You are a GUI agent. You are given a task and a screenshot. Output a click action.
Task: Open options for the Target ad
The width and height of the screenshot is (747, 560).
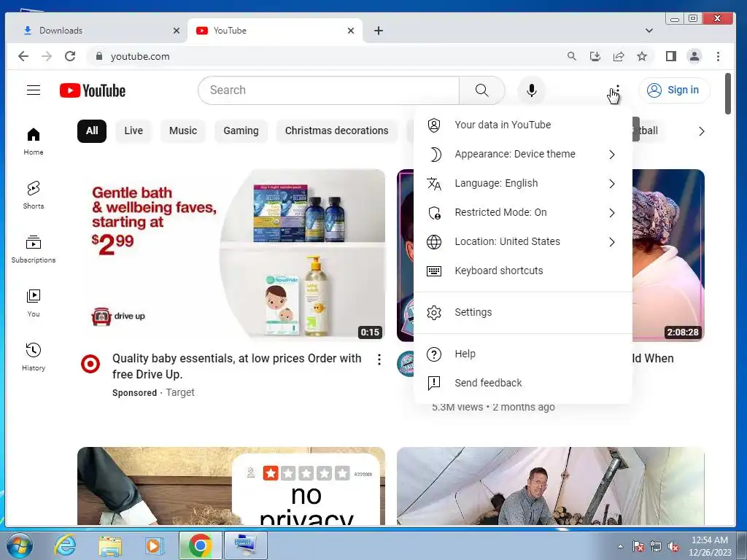point(379,359)
